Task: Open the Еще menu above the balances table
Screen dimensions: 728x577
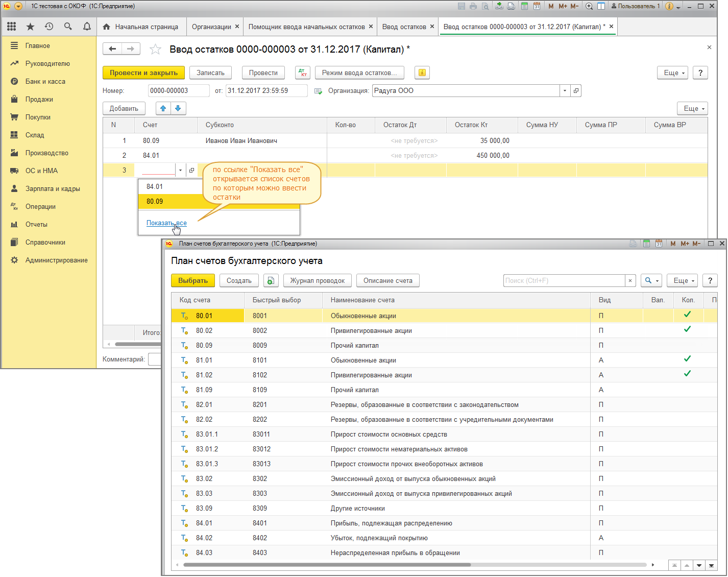Action: coord(693,108)
